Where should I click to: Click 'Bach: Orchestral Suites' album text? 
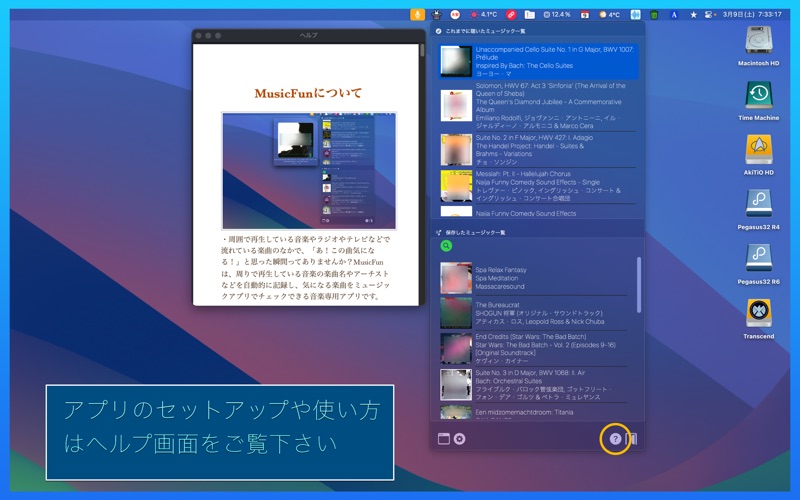pyautogui.click(x=509, y=381)
